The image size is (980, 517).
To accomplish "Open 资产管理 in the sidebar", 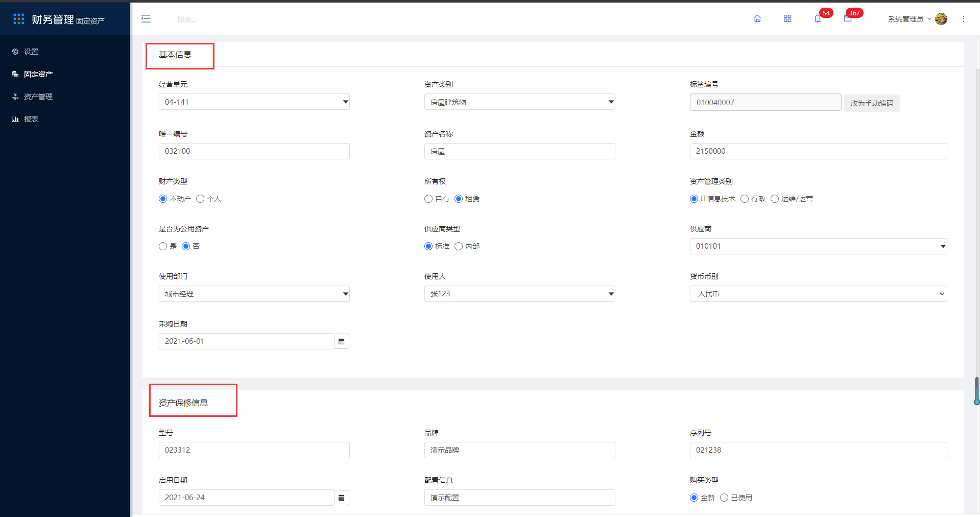I will [x=38, y=97].
